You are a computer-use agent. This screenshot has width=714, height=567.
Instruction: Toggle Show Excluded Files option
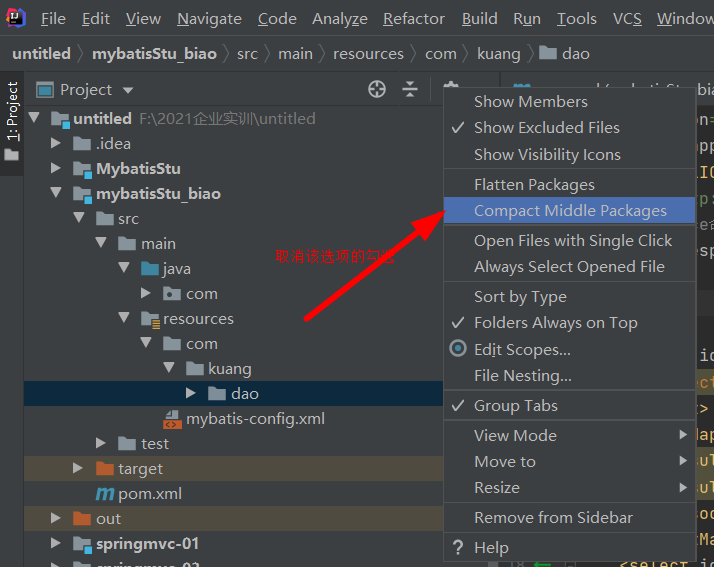[546, 128]
